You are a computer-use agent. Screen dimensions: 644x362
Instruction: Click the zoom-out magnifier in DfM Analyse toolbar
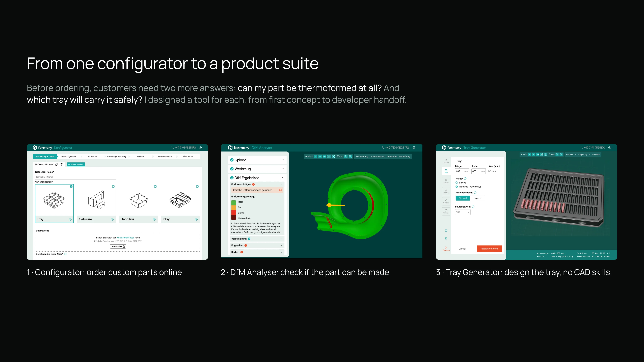point(350,156)
